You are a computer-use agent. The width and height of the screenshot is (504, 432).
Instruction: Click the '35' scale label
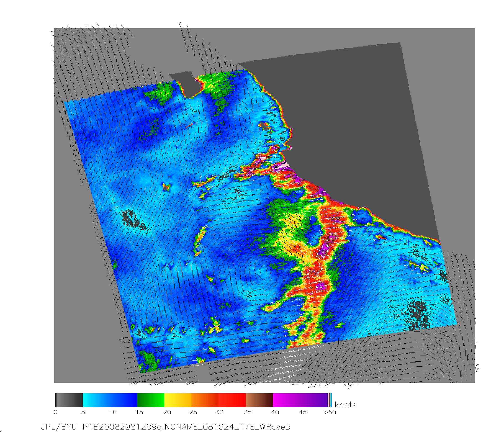[x=248, y=412]
